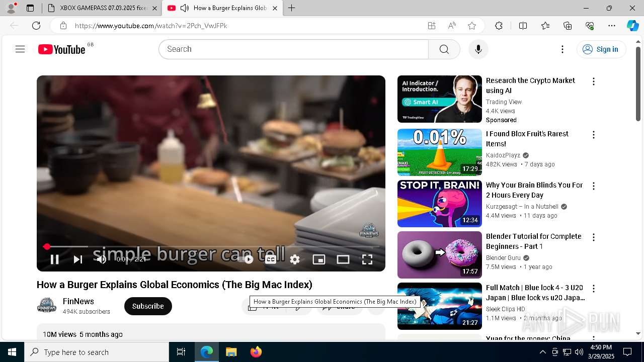644x362 pixels.
Task: Open the Windows Start menu
Action: [x=12, y=352]
